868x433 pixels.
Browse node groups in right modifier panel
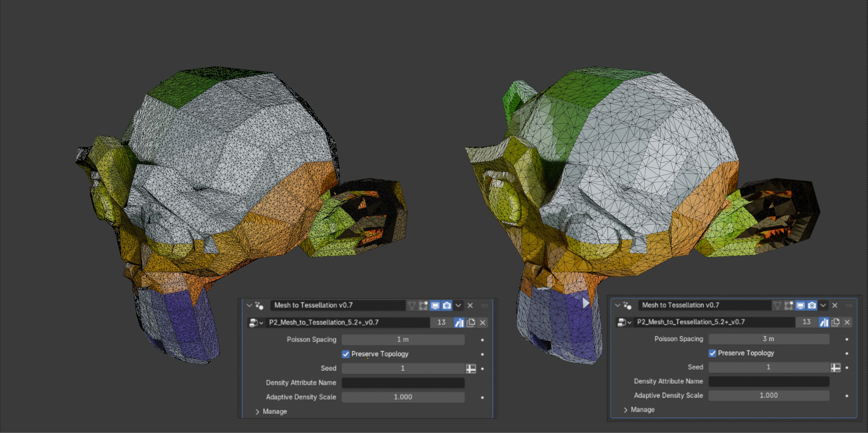624,322
